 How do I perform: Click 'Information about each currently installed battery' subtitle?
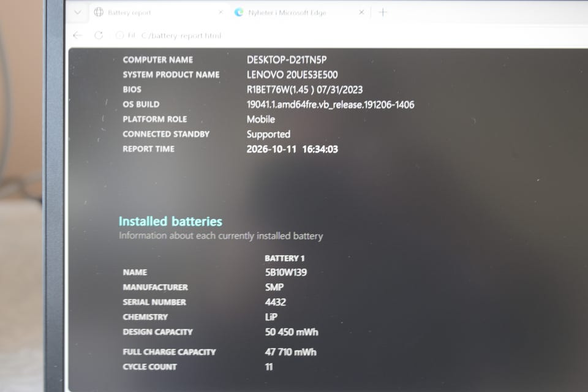[x=221, y=236]
